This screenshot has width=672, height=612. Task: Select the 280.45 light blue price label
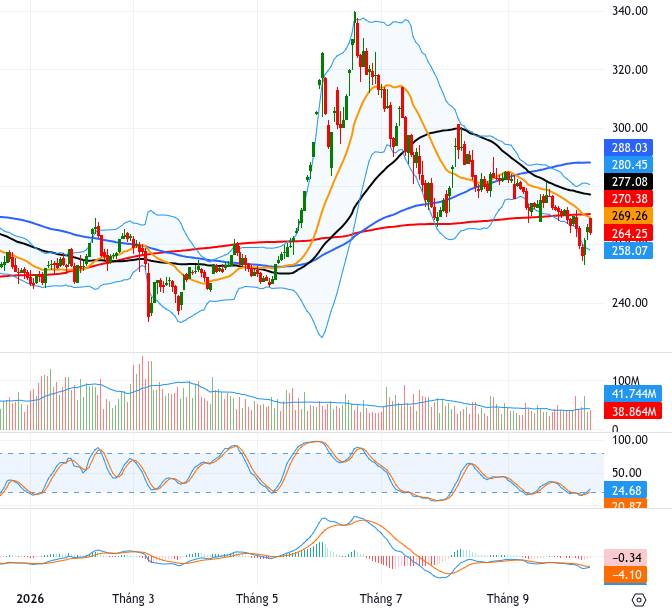pos(628,165)
